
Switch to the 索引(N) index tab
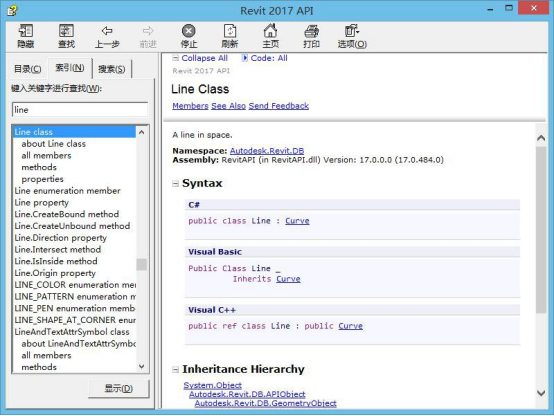tap(70, 68)
